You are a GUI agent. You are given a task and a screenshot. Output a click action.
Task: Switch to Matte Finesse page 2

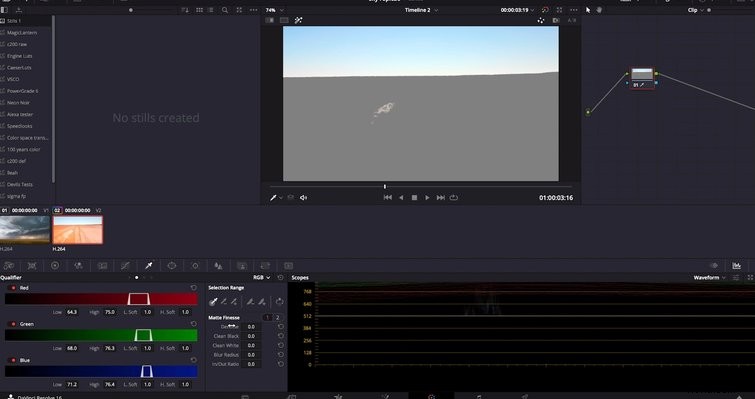click(277, 318)
